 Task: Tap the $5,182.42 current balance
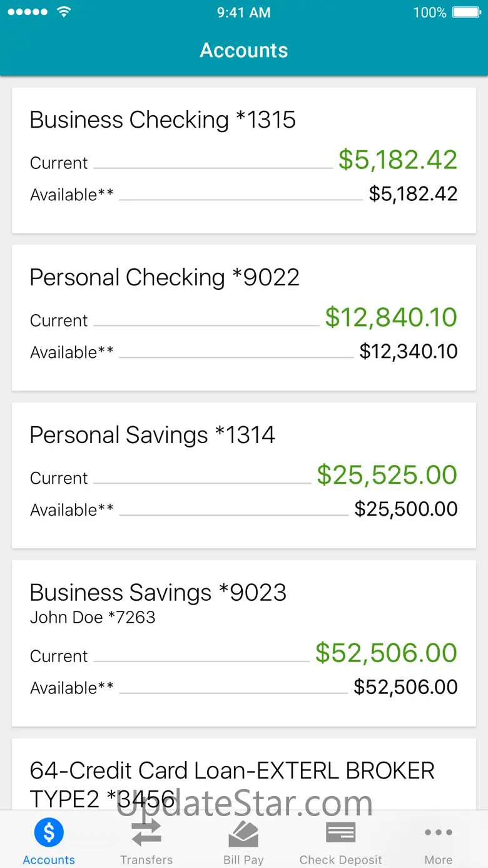pos(398,160)
